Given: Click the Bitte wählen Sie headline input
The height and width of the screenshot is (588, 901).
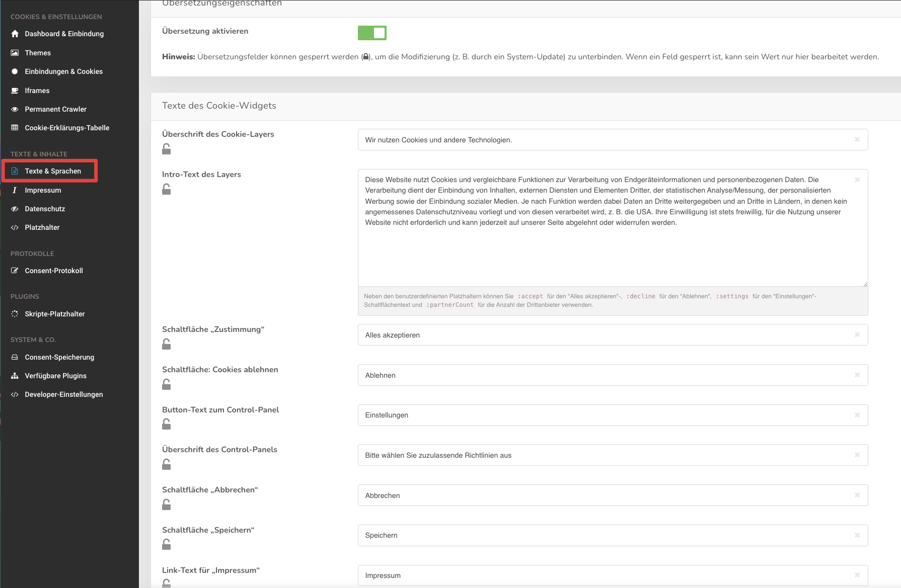Looking at the screenshot, I should click(x=604, y=455).
